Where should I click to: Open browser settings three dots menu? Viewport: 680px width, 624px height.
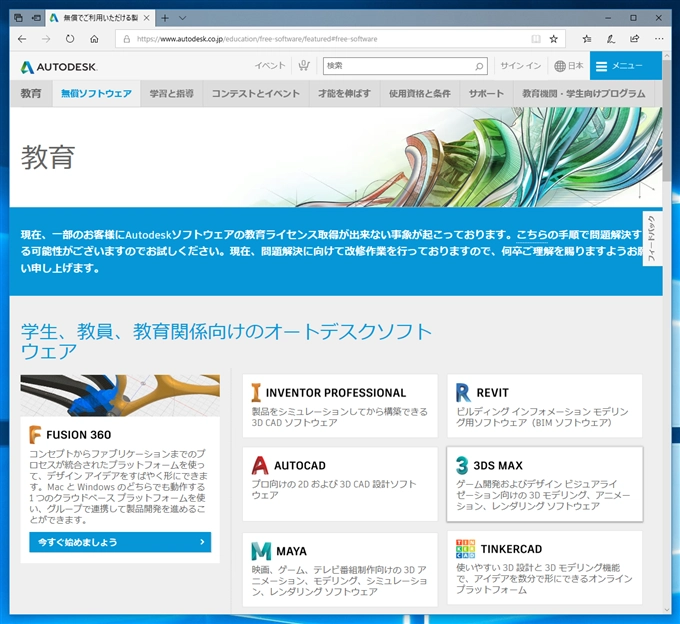click(659, 39)
